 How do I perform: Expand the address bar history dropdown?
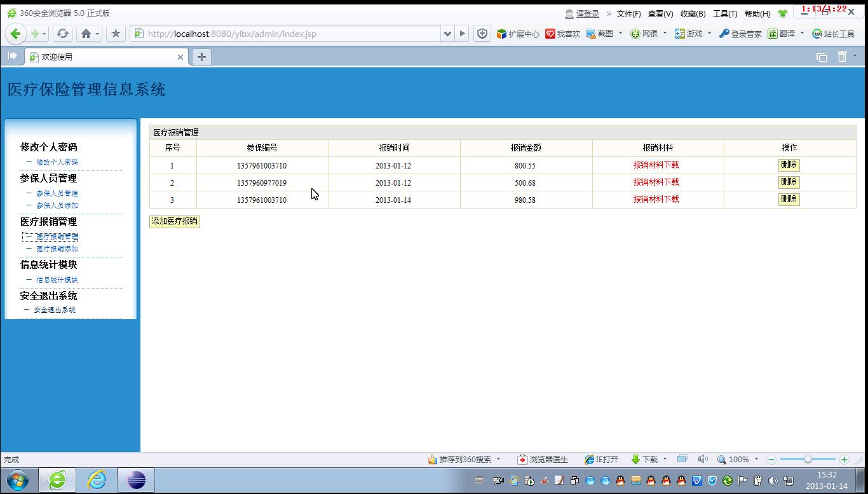[x=447, y=34]
